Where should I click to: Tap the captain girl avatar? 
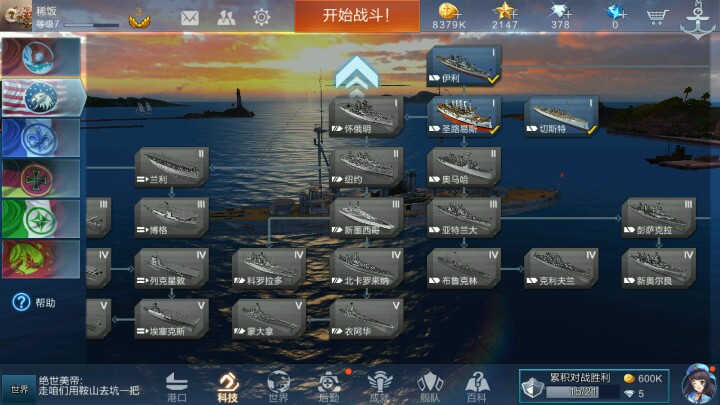coord(699,385)
